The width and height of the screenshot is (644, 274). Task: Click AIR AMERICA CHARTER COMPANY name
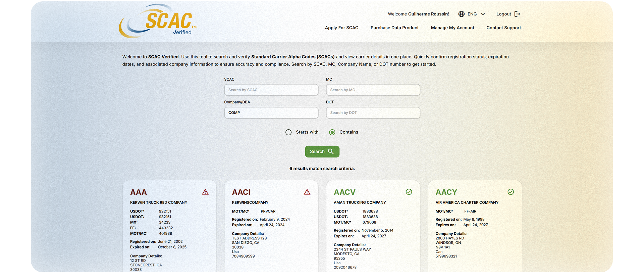point(467,202)
